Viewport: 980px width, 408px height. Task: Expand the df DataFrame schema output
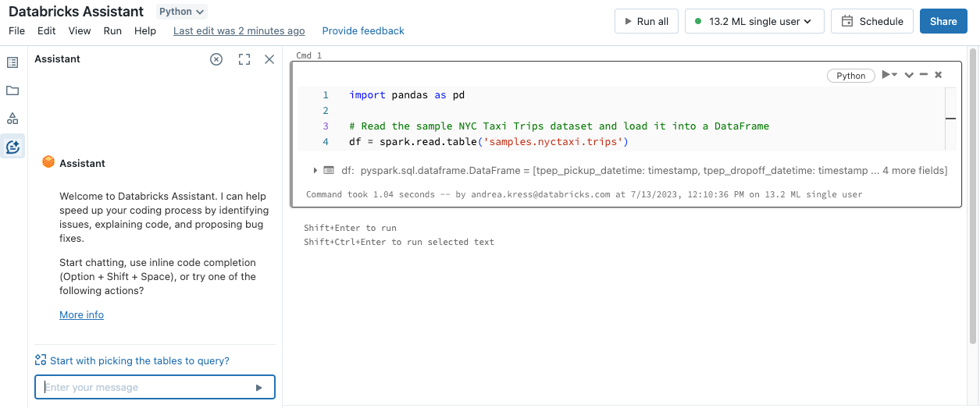315,170
